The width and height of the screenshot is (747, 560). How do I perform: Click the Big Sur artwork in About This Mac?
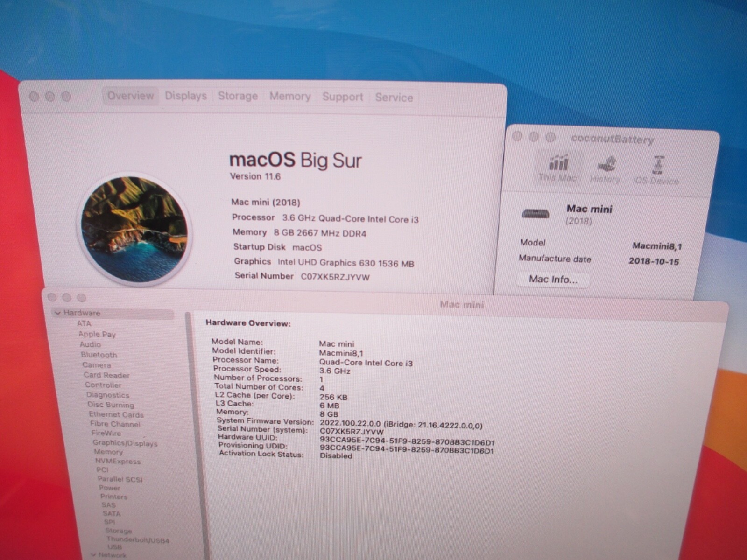(134, 229)
